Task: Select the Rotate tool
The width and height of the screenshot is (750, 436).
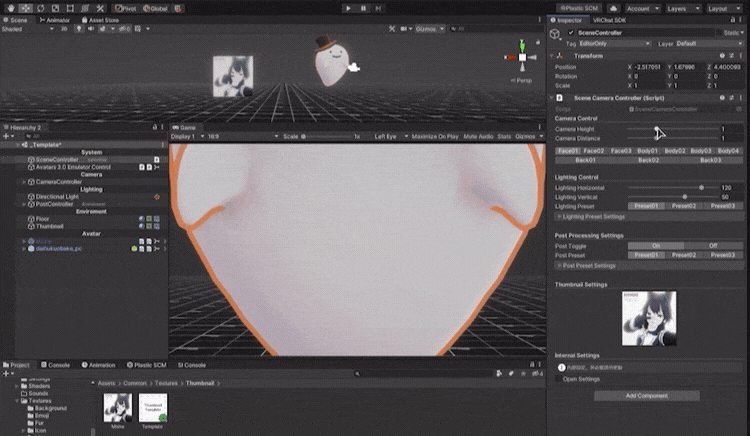Action: tap(40, 8)
